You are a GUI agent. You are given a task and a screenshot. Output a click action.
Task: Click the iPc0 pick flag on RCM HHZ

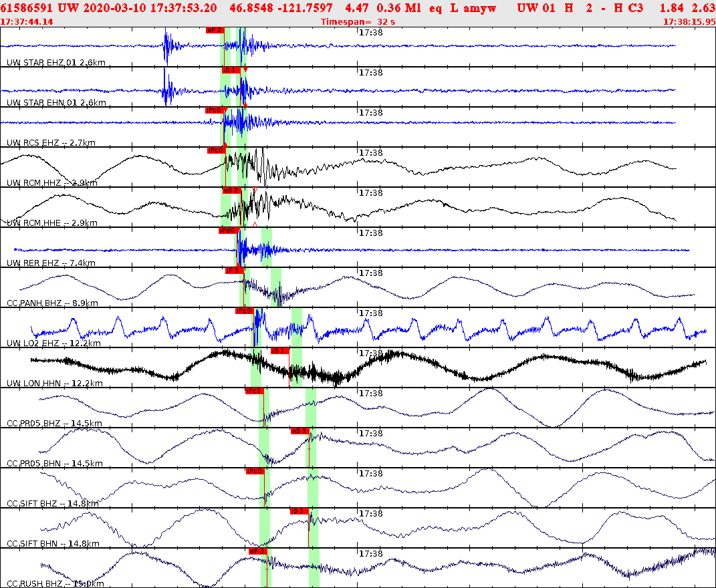[x=216, y=150]
